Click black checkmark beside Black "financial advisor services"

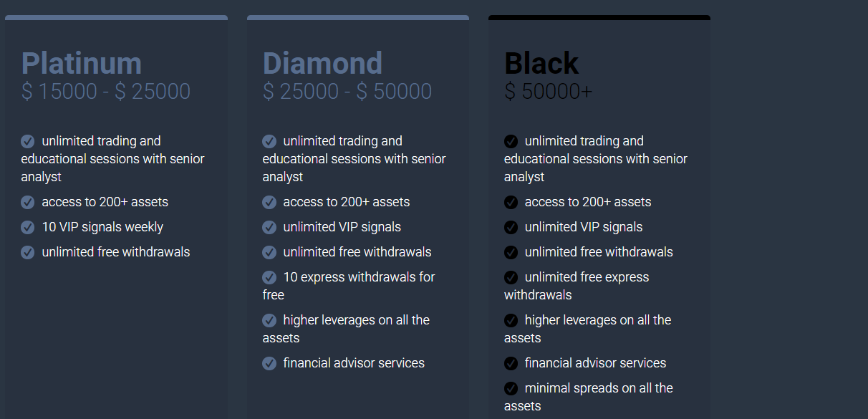(x=511, y=364)
